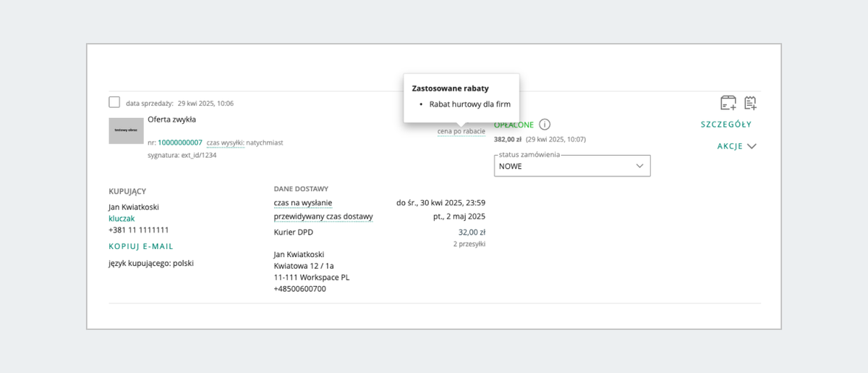
Task: Select the recipient name 'Jan Kwiatkoski'
Action: (x=299, y=254)
